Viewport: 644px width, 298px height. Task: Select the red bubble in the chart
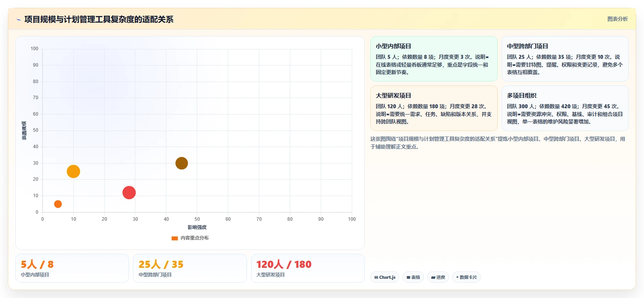[x=129, y=193]
